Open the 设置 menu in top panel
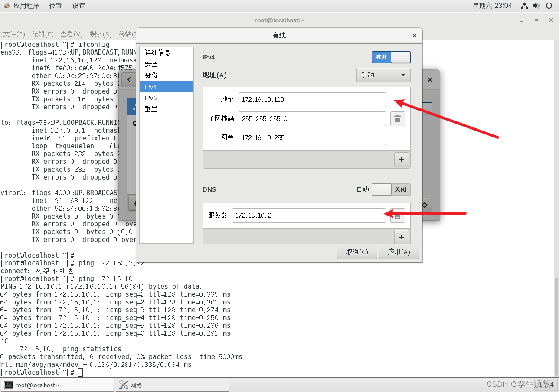559x392 pixels. [x=78, y=6]
